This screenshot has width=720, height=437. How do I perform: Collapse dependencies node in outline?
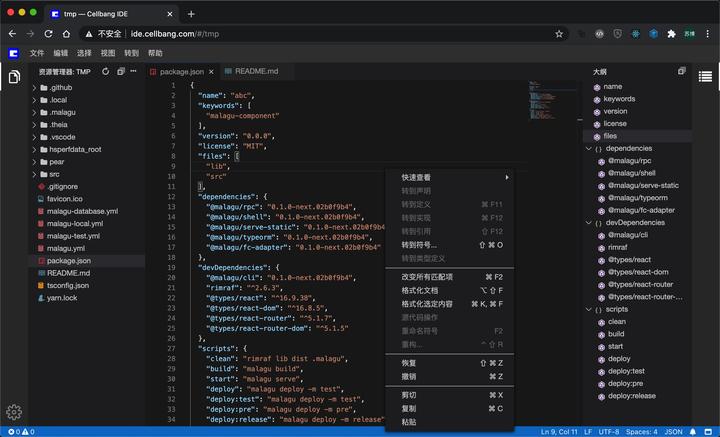coord(589,148)
